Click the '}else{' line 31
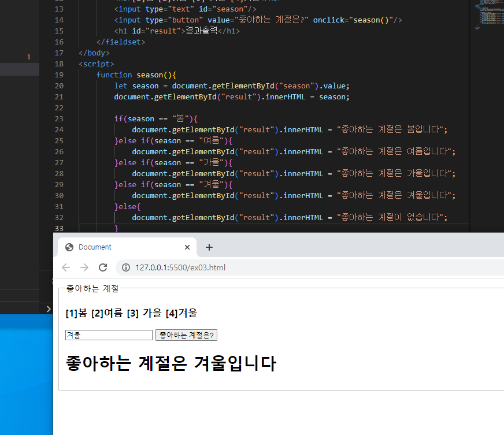504x435 pixels. (127, 207)
